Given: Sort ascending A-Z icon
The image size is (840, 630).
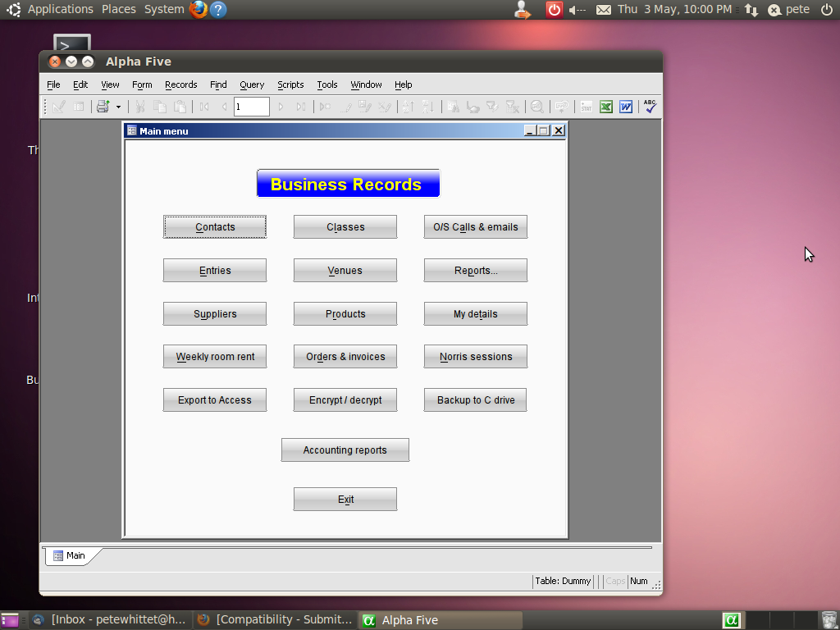Looking at the screenshot, I should coord(409,107).
